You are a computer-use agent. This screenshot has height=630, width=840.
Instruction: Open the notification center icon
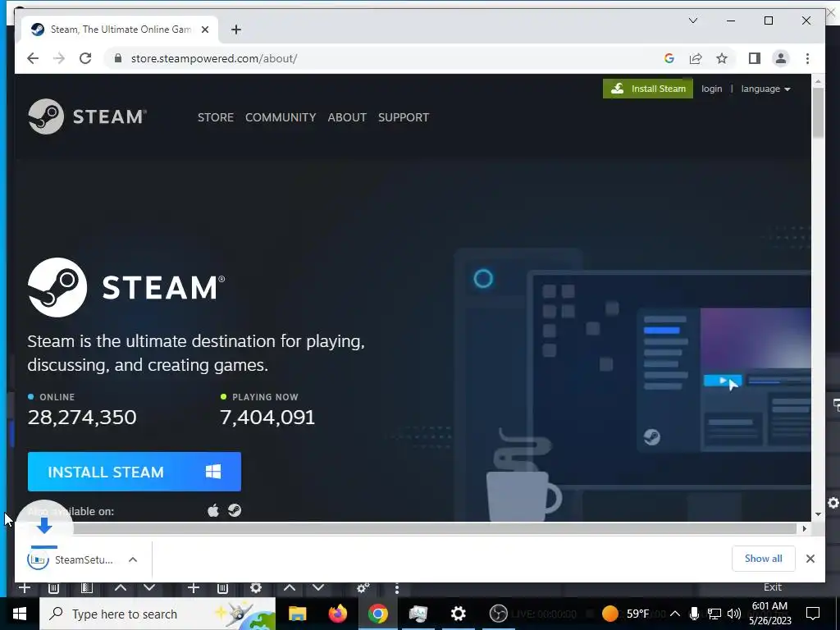[x=813, y=614]
